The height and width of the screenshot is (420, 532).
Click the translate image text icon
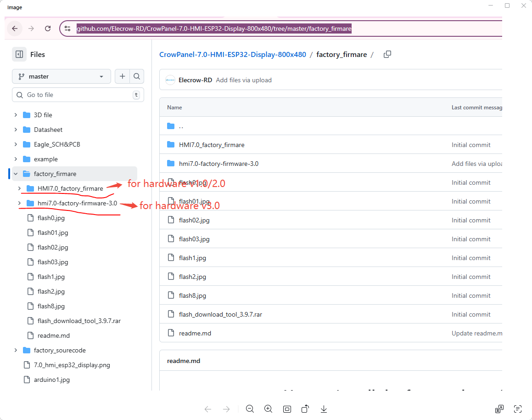499,409
